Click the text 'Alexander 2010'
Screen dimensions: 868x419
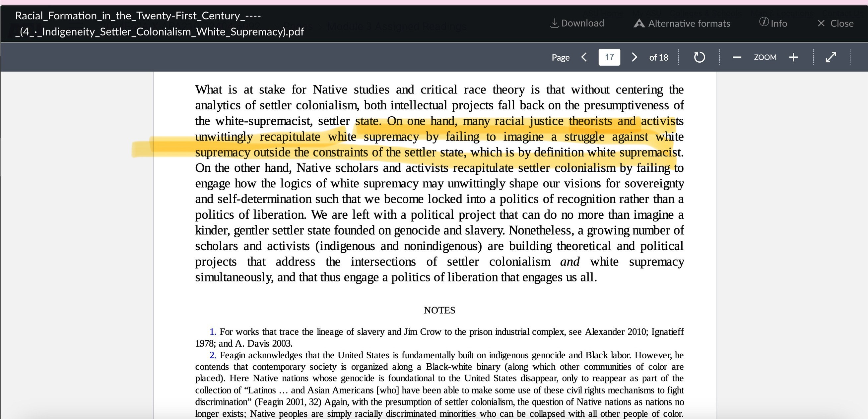616,332
